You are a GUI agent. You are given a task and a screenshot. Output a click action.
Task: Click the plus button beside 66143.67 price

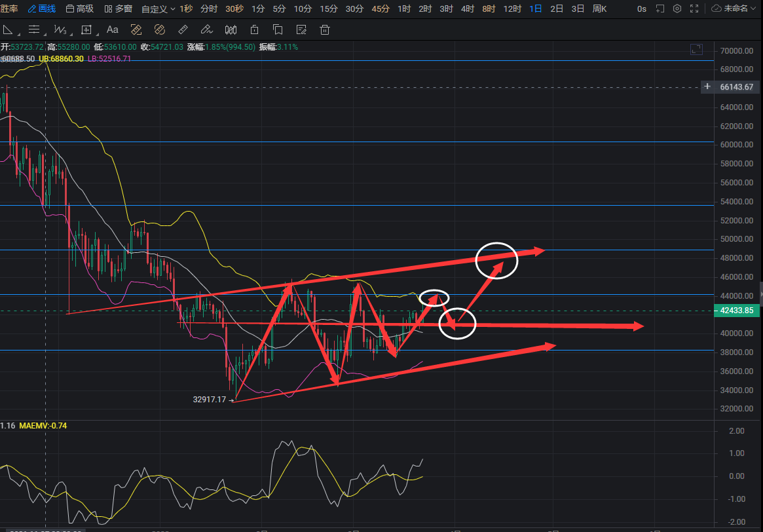pyautogui.click(x=707, y=86)
